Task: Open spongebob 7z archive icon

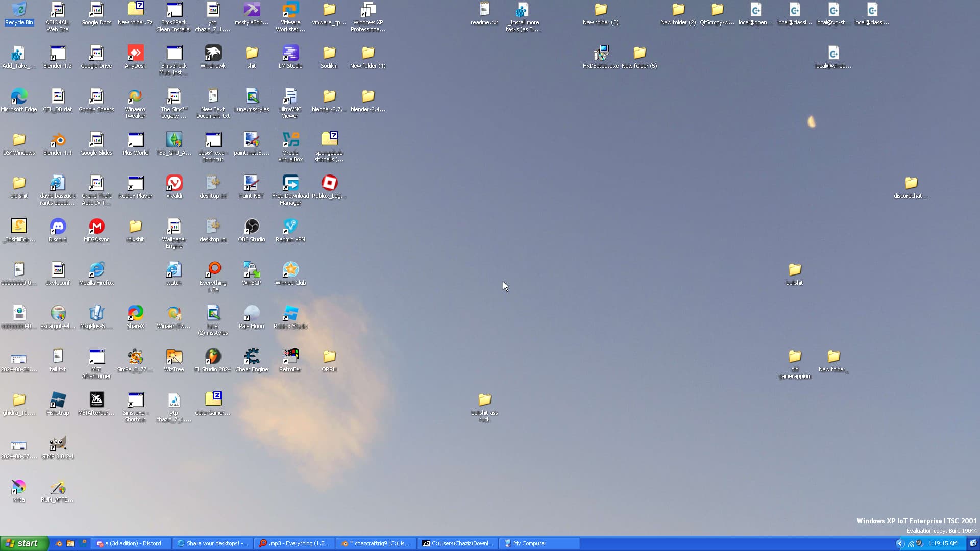Action: click(x=329, y=147)
